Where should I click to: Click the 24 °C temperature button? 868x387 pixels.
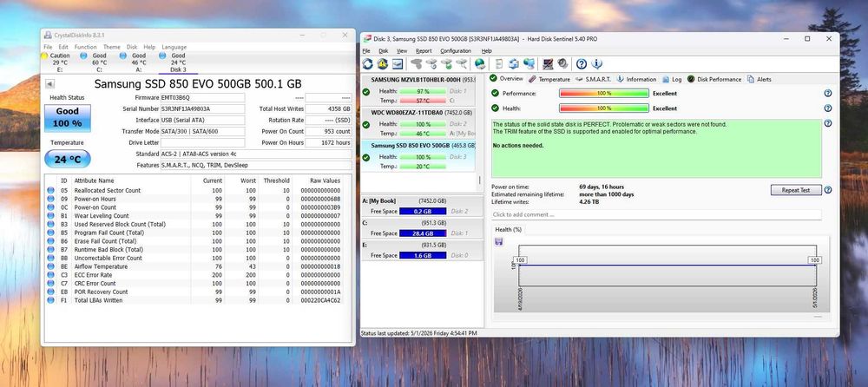point(68,160)
